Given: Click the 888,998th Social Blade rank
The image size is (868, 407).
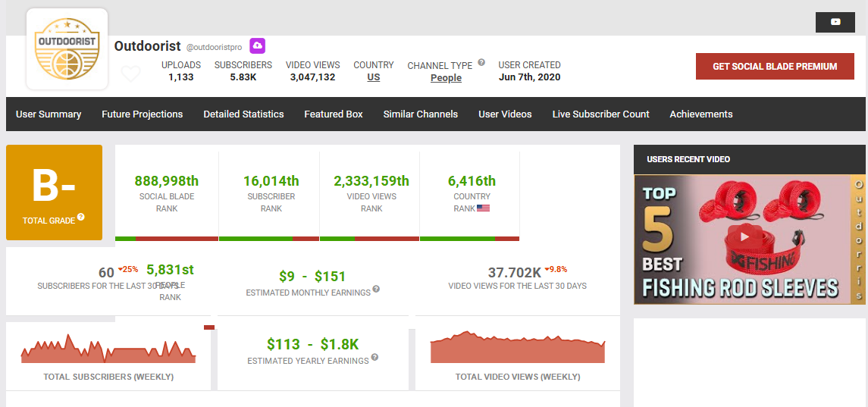Looking at the screenshot, I should [x=167, y=181].
